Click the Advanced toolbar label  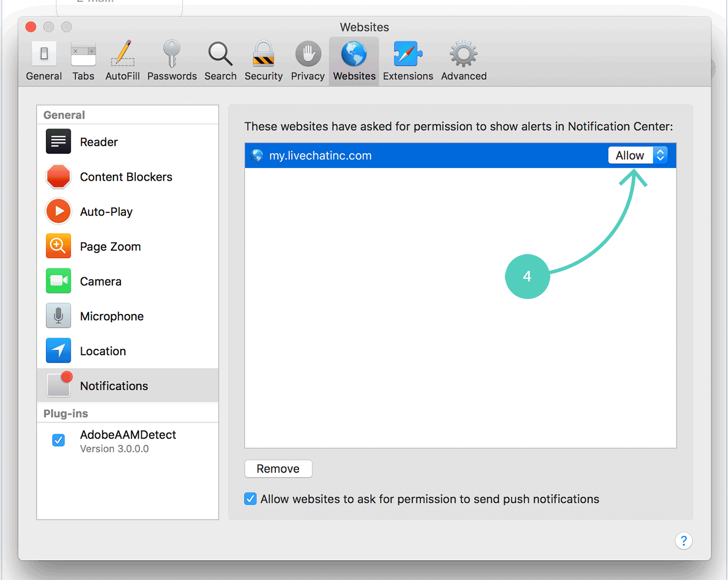point(464,76)
